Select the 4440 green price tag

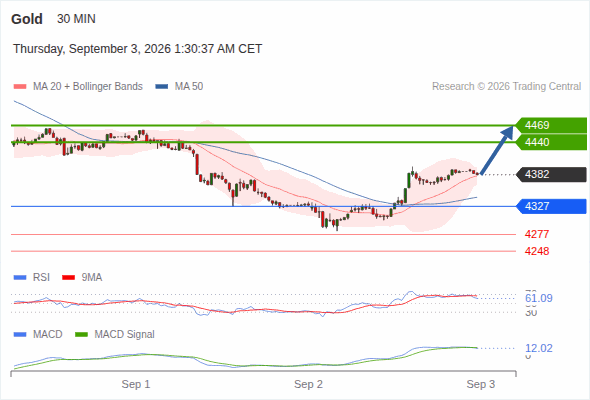pyautogui.click(x=551, y=142)
